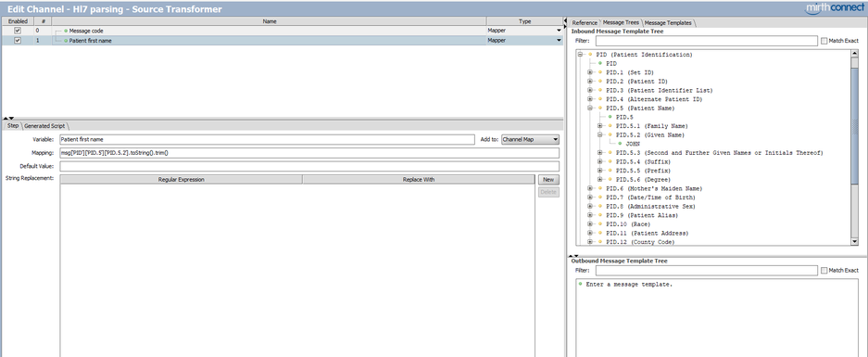
Task: Click the Regular Expression column header
Action: point(181,180)
